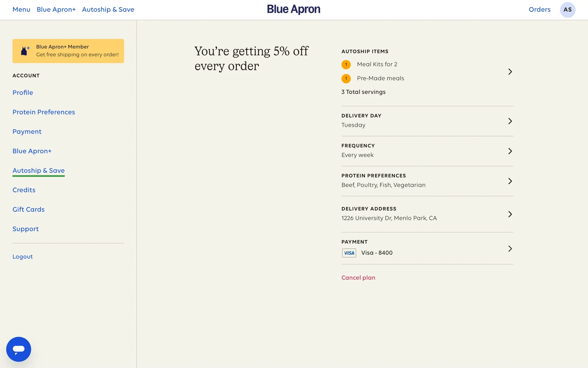
Task: Click the Meal Kits for 2 item
Action: [377, 64]
